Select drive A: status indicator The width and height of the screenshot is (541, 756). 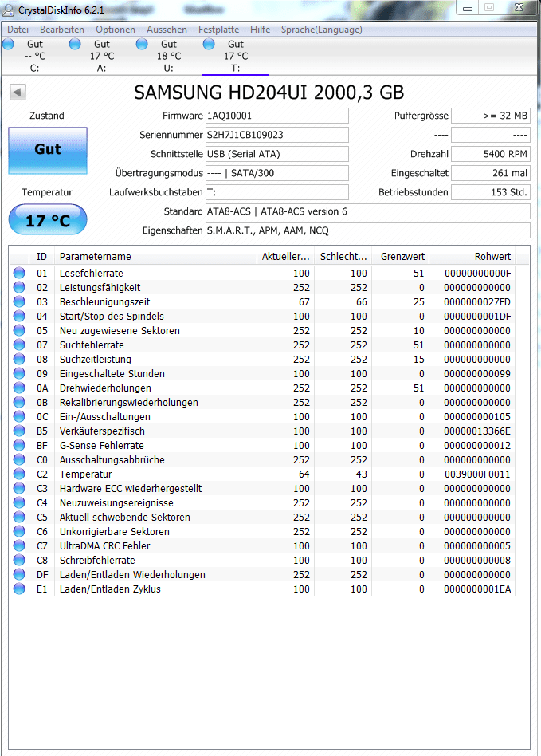pos(75,45)
